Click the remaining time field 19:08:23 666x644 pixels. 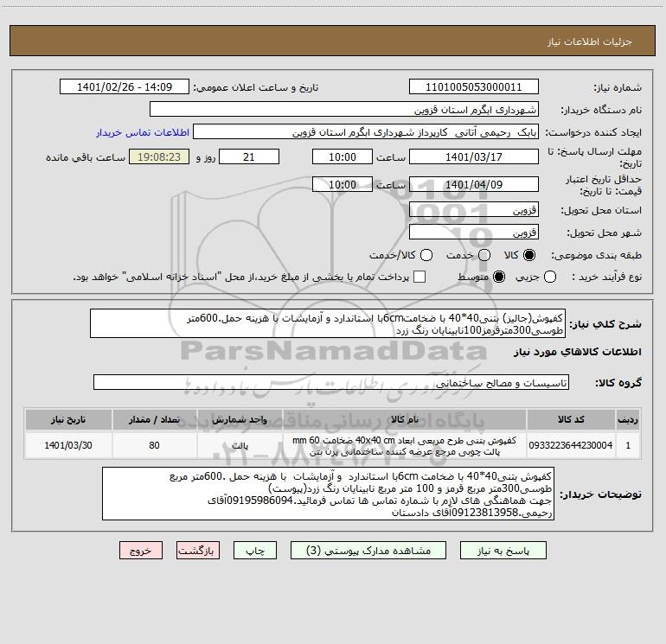(x=159, y=156)
